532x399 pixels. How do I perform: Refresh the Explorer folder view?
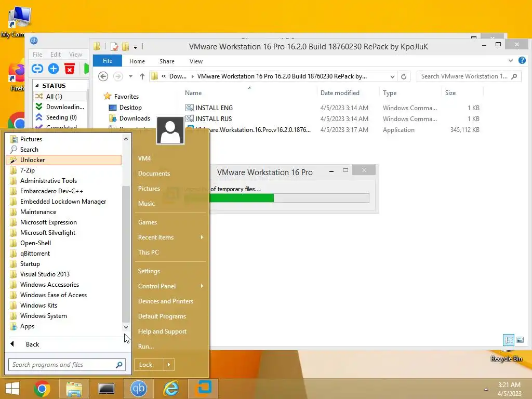404,77
